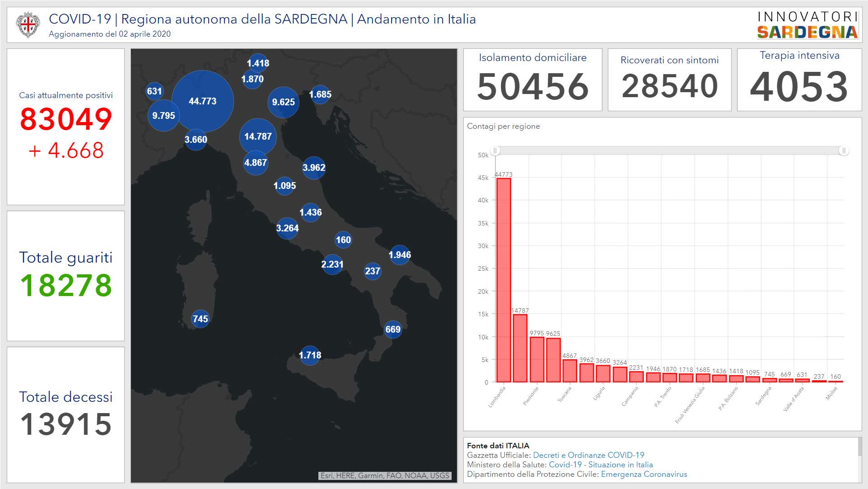The height and width of the screenshot is (489, 868).
Task: Grab the right chart range slider handle
Action: pos(843,150)
